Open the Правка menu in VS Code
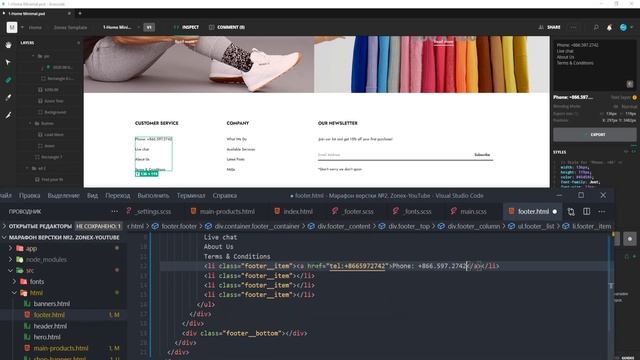The height and width of the screenshot is (360, 640). point(29,196)
